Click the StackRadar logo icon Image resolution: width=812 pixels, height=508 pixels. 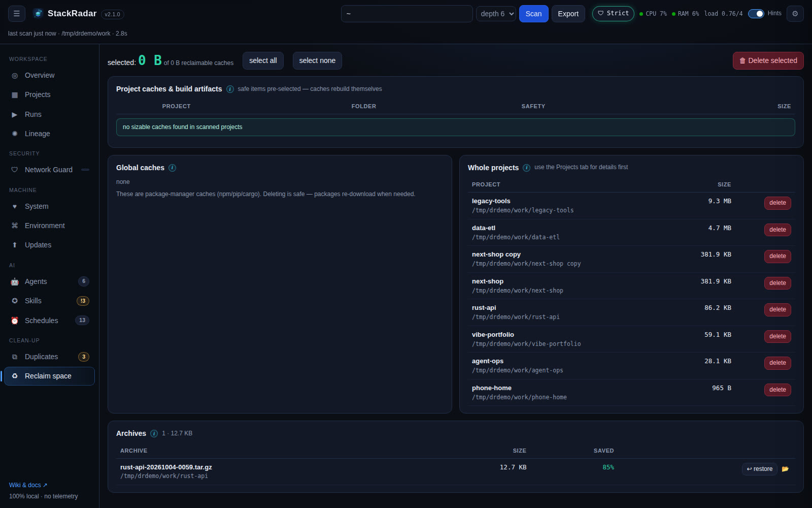pos(38,14)
